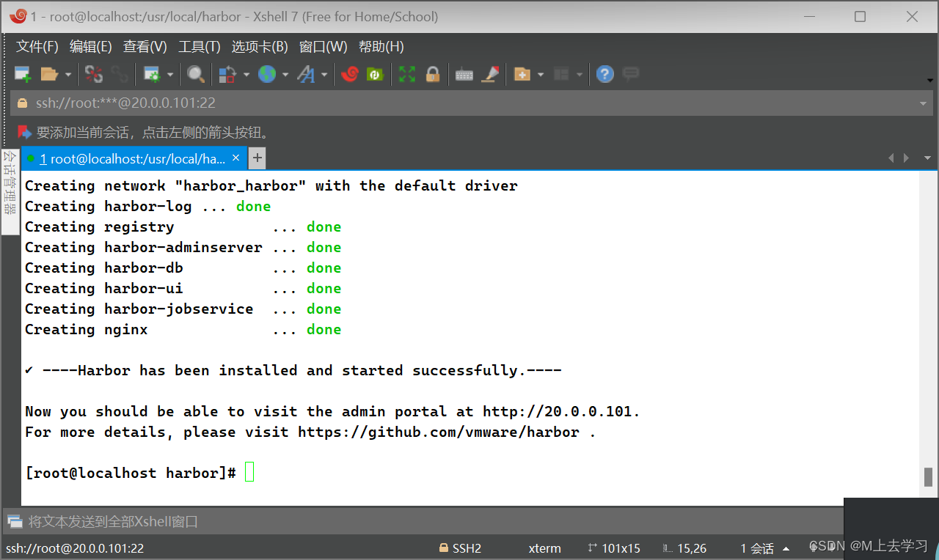Click the terminal vertical scrollbar thumb
This screenshot has height=560, width=939.
click(x=928, y=477)
